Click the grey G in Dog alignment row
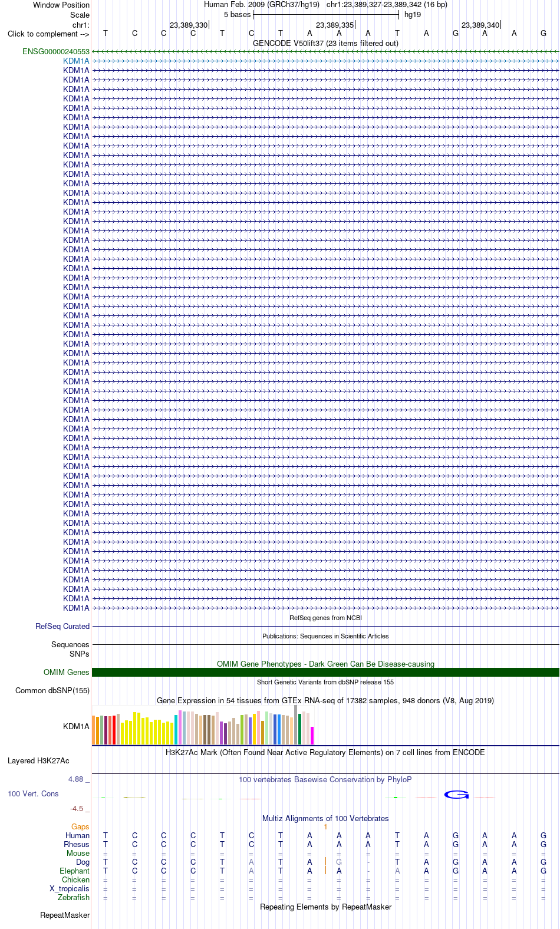Image resolution: width=560 pixels, height=929 pixels. point(339,862)
